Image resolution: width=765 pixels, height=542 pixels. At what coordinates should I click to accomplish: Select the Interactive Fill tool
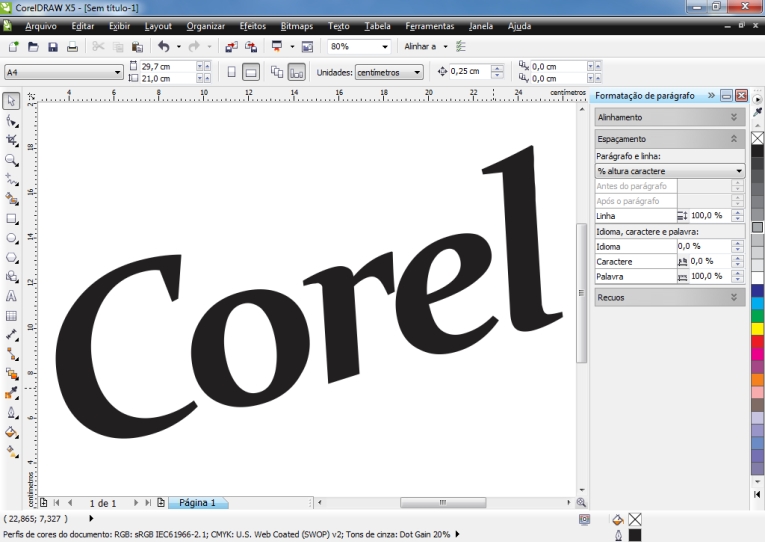pyautogui.click(x=11, y=452)
